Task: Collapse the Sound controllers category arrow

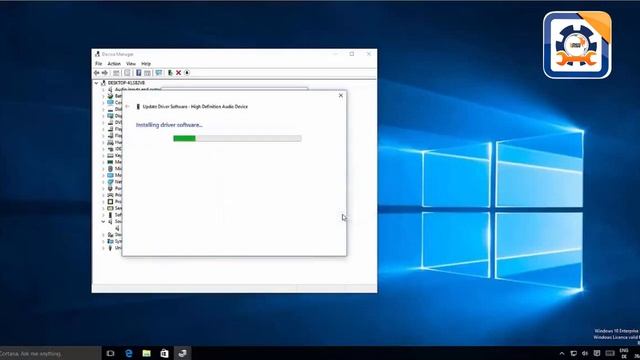Action: tap(103, 221)
